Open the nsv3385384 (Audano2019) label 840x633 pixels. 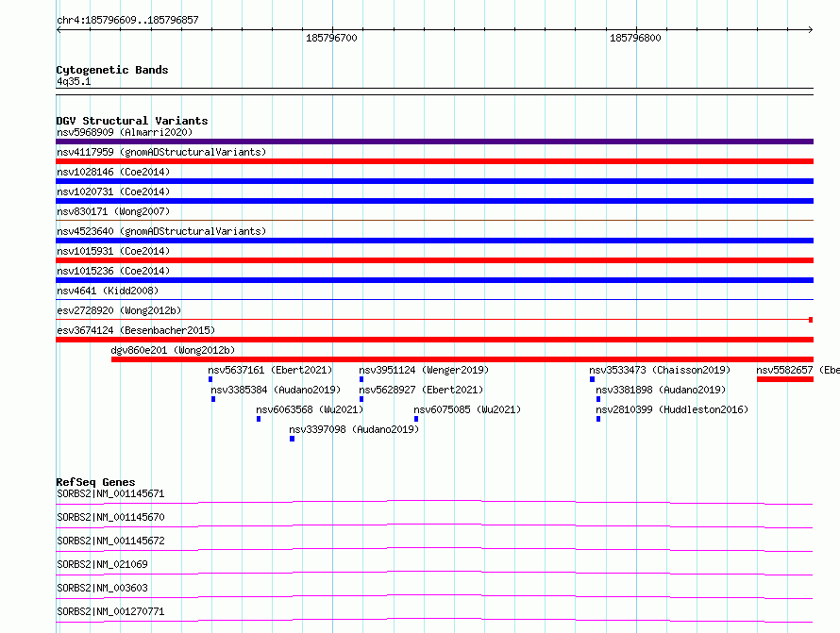tap(276, 390)
